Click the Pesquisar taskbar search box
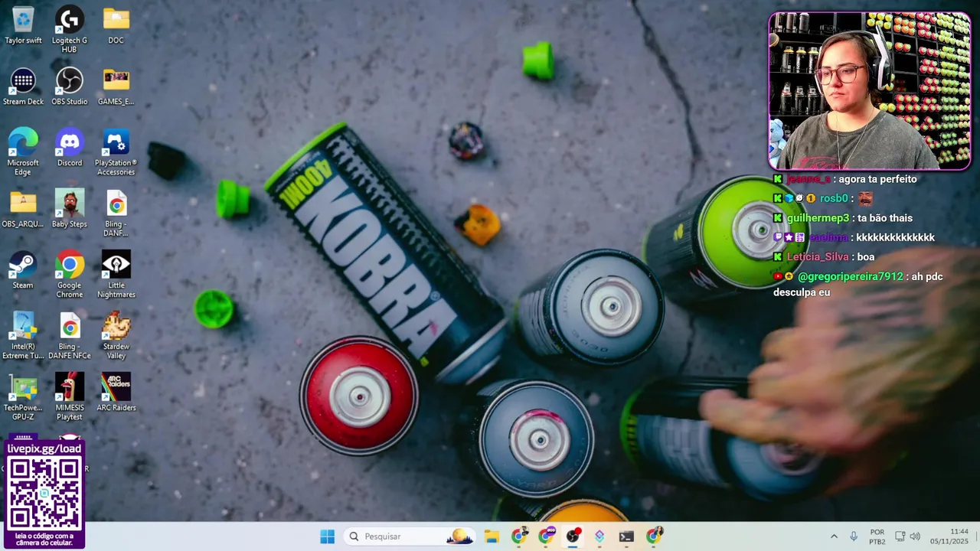 click(x=411, y=536)
